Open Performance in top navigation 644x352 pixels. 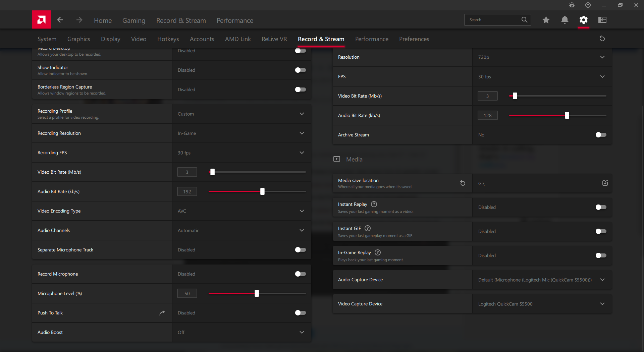pos(235,20)
